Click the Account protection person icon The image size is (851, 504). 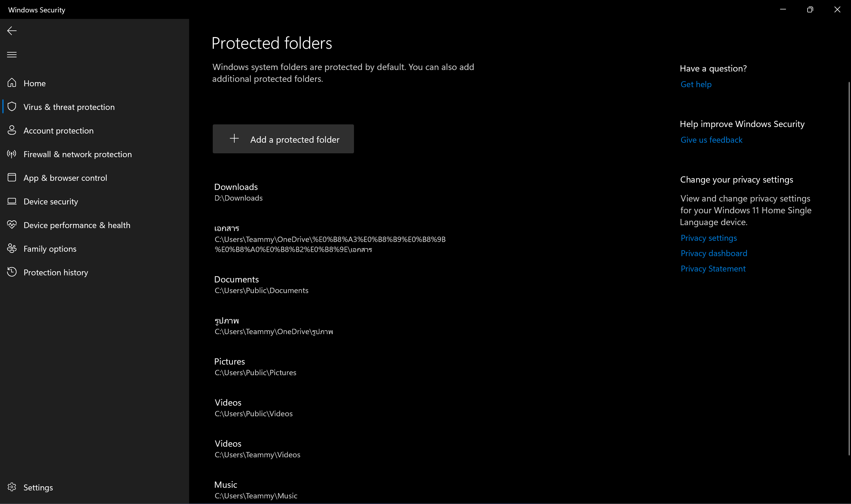coord(12,130)
